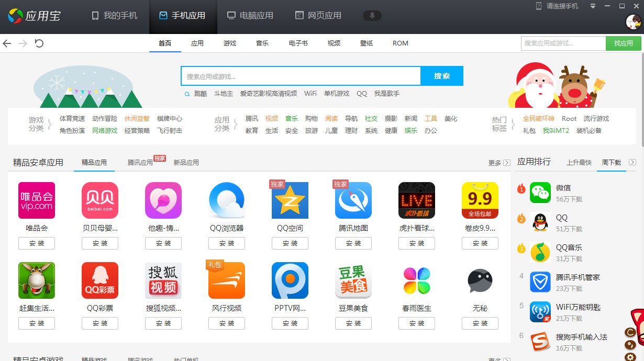Click the green 找应用 button
Screen dimensions: 644x361
click(x=624, y=43)
